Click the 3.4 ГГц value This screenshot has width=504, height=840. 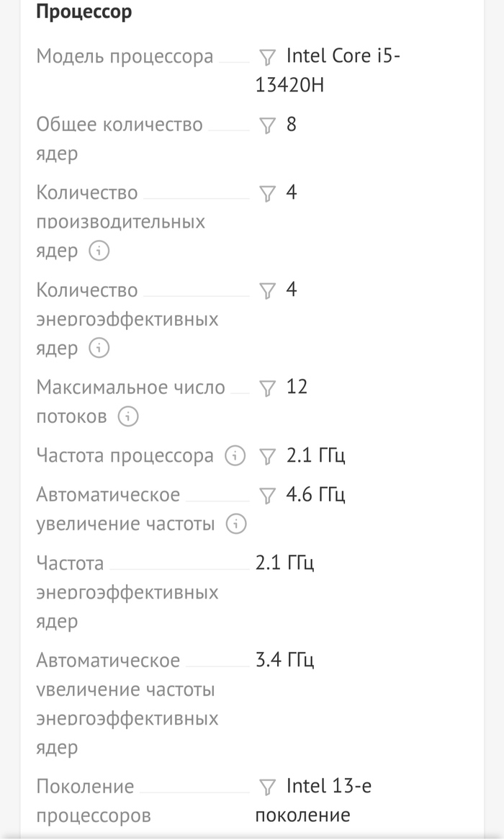(x=285, y=660)
